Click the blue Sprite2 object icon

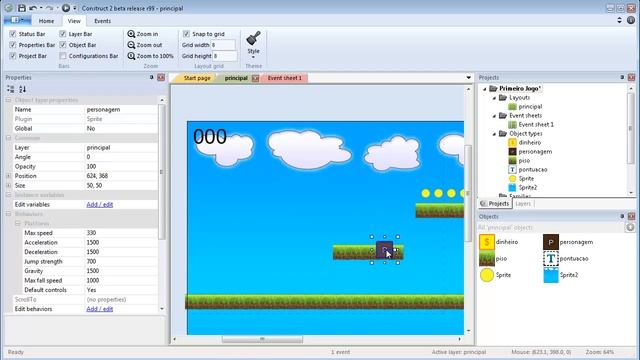tap(551, 275)
